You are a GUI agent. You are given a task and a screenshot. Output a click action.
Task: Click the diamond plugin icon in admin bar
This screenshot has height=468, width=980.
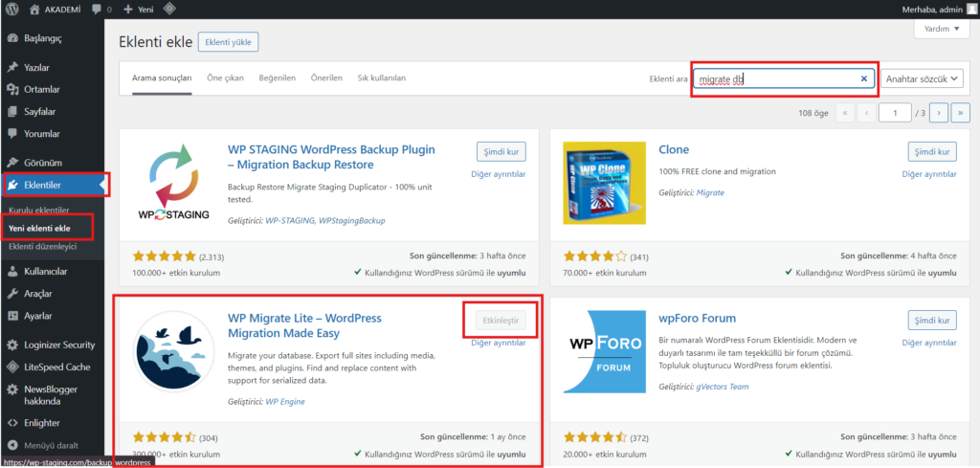click(168, 10)
